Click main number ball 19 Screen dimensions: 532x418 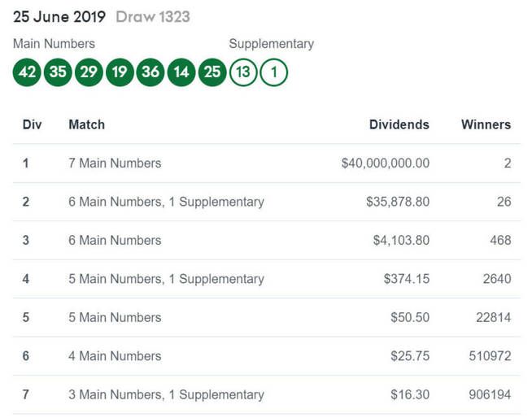coord(120,72)
